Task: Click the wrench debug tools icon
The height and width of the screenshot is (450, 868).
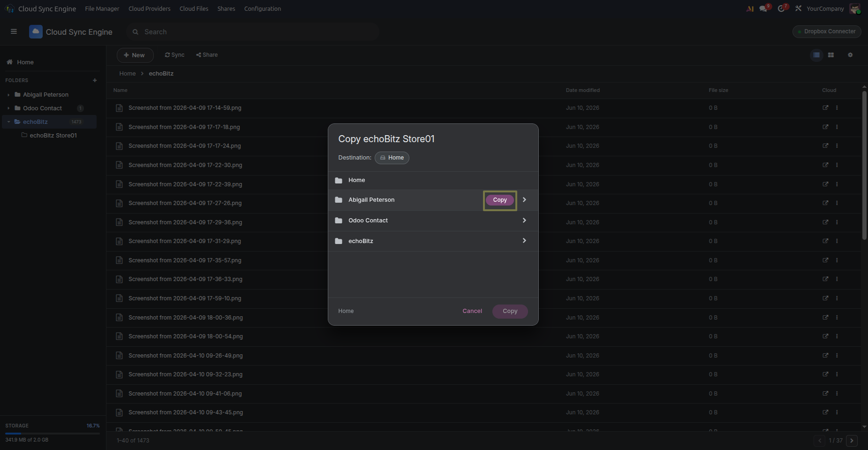Action: (x=798, y=8)
